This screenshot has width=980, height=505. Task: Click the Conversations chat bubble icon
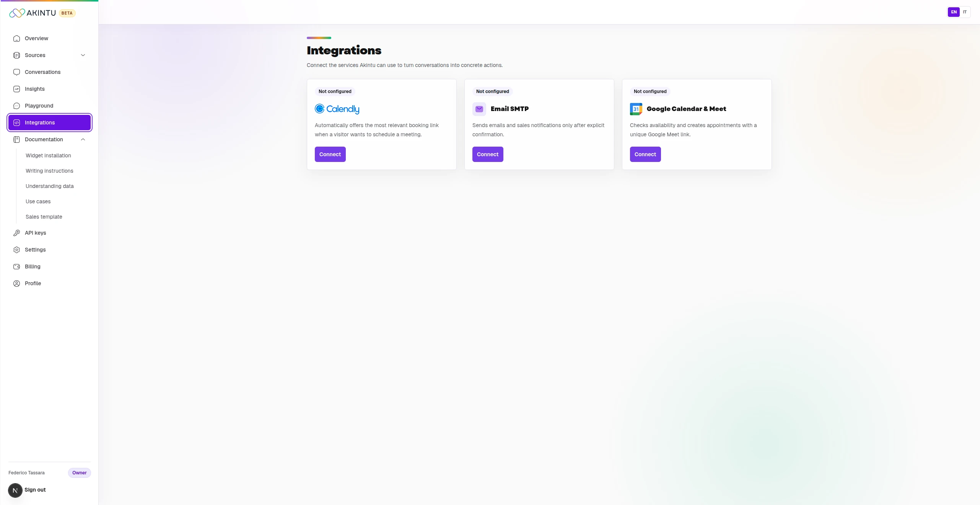pos(16,72)
